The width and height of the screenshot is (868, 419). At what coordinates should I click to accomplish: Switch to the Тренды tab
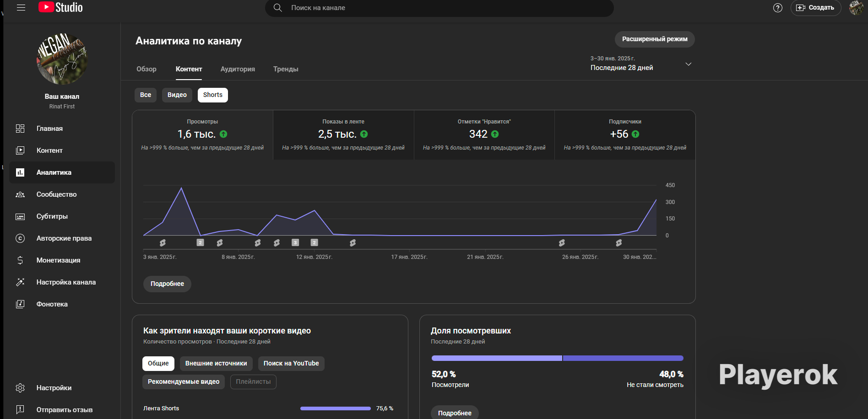pos(286,69)
